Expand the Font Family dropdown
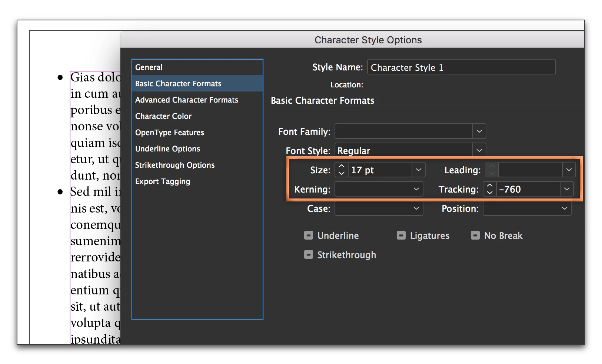This screenshot has height=364, width=602. point(479,131)
